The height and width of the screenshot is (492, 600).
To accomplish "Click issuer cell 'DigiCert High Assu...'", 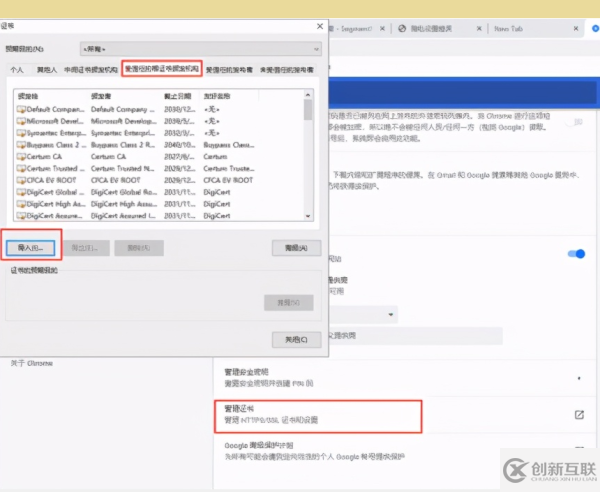I will [x=124, y=204].
